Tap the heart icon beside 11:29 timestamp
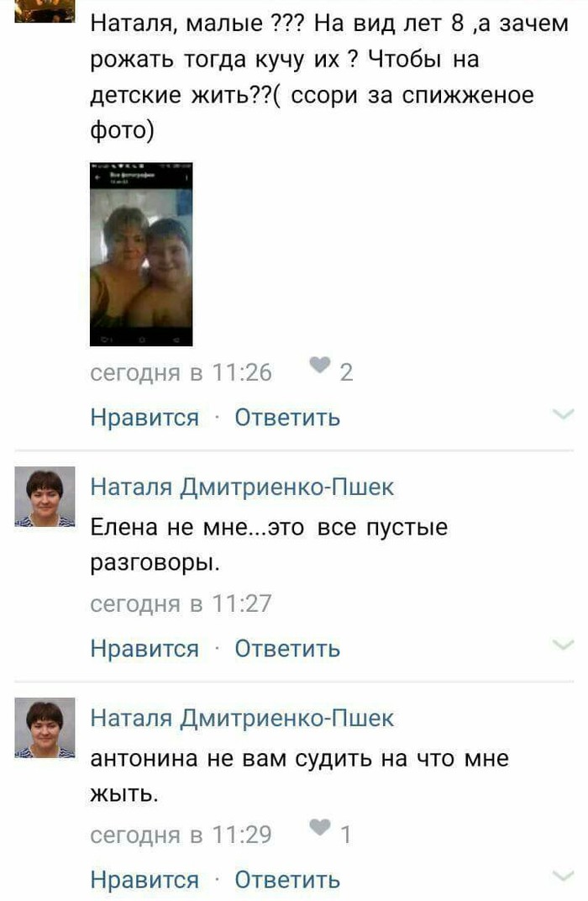The image size is (588, 901). (320, 827)
